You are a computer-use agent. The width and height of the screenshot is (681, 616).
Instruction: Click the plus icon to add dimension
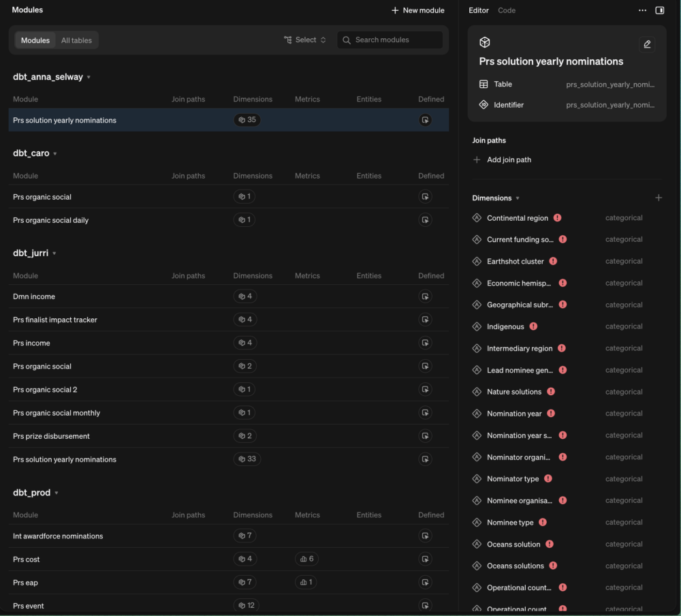tap(659, 198)
